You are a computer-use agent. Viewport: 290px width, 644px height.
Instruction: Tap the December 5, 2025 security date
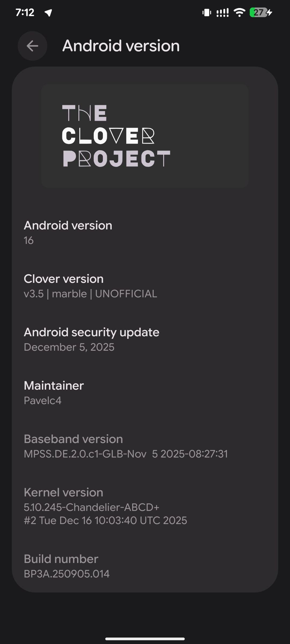tap(69, 347)
